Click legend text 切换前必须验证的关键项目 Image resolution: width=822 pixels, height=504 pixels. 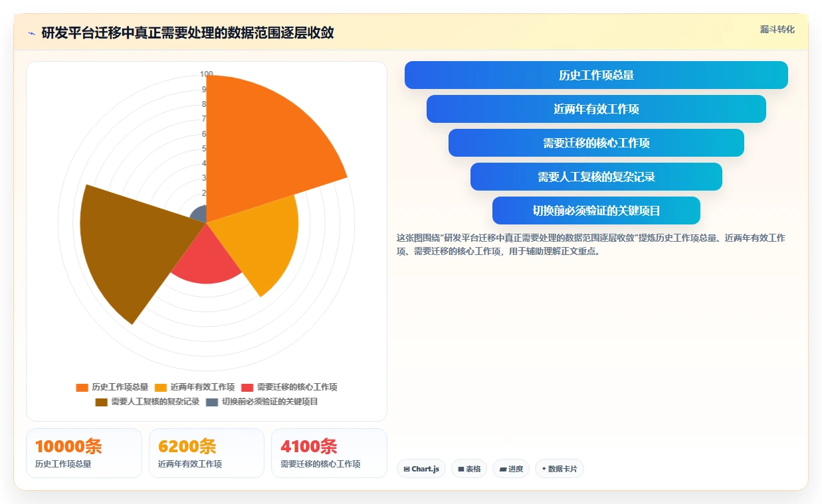click(270, 402)
